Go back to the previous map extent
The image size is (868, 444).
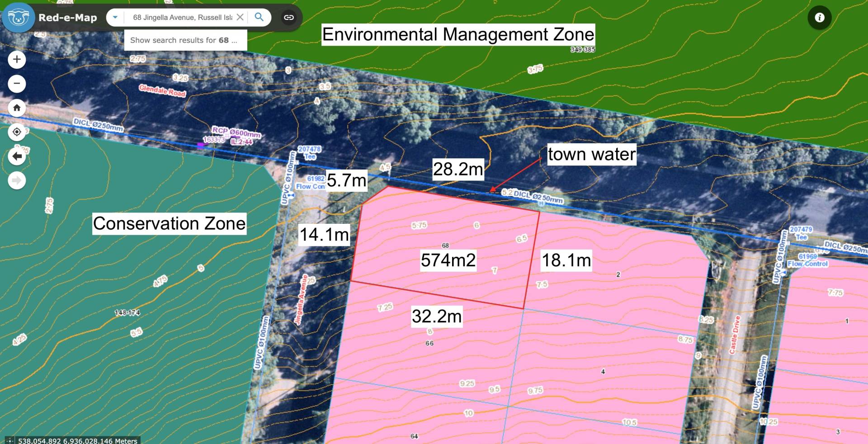coord(17,156)
